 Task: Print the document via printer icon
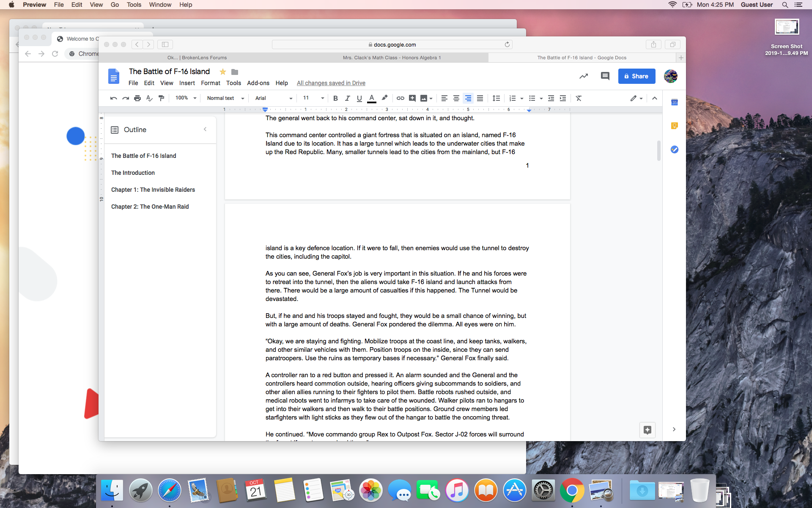tap(137, 98)
